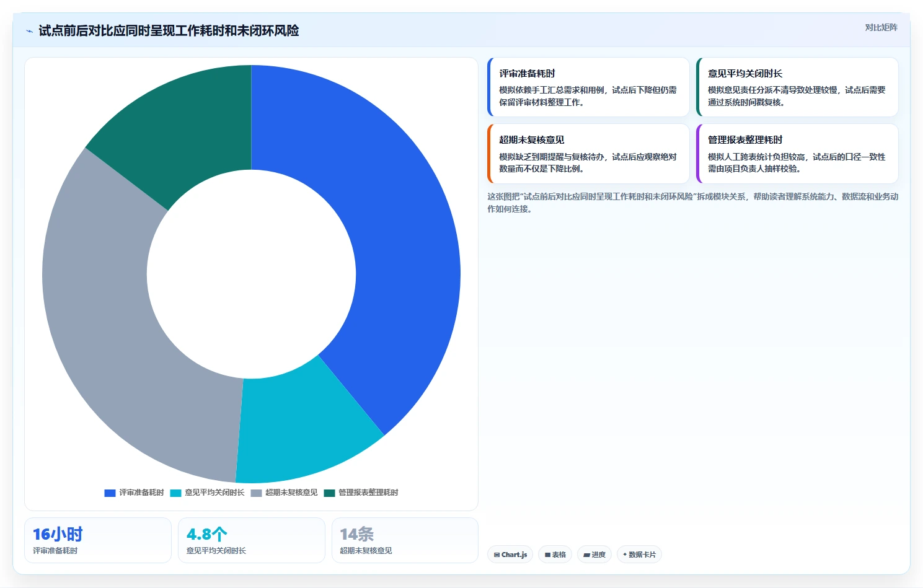The width and height of the screenshot is (923, 588).
Task: Click the 评审准备耗时 legend label
Action: point(141,493)
